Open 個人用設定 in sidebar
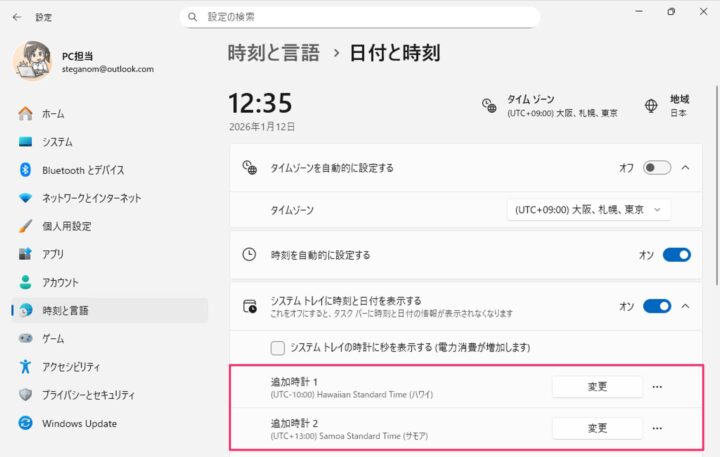Screen dimensions: 720x457 tap(66, 226)
